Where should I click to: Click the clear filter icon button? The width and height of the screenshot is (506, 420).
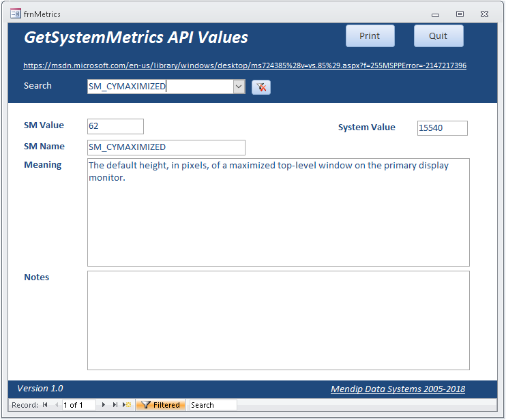pyautogui.click(x=261, y=87)
